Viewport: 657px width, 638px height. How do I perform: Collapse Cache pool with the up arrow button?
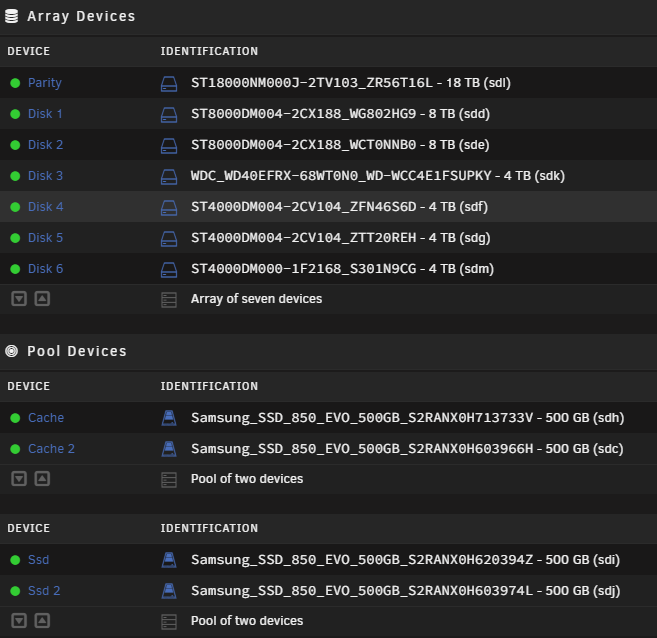[42, 478]
